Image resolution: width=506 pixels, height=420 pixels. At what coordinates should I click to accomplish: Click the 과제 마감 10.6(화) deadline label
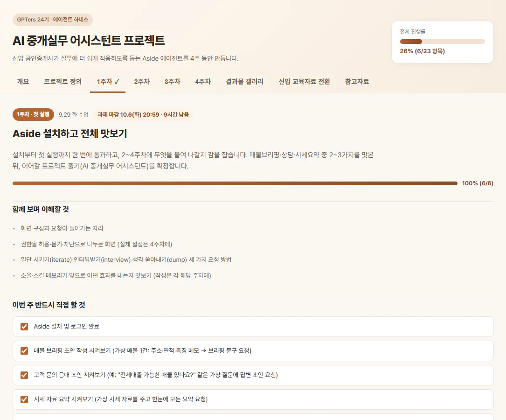[x=143, y=115]
